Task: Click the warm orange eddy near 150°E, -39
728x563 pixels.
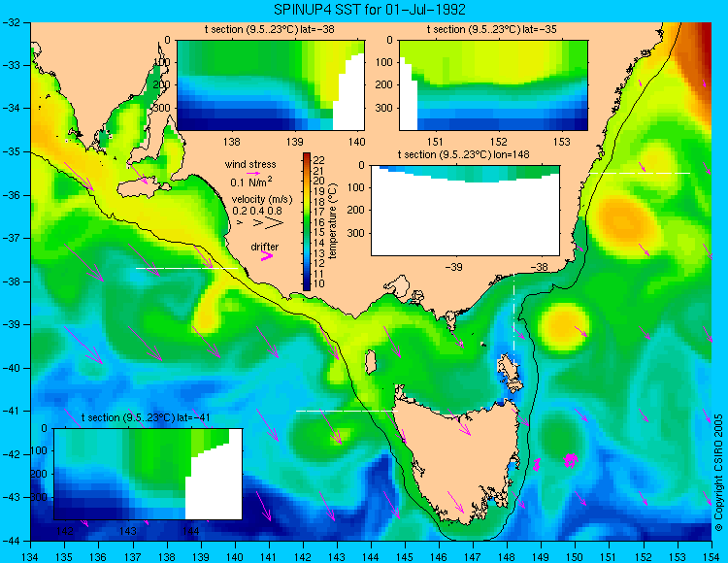Action: [564, 327]
